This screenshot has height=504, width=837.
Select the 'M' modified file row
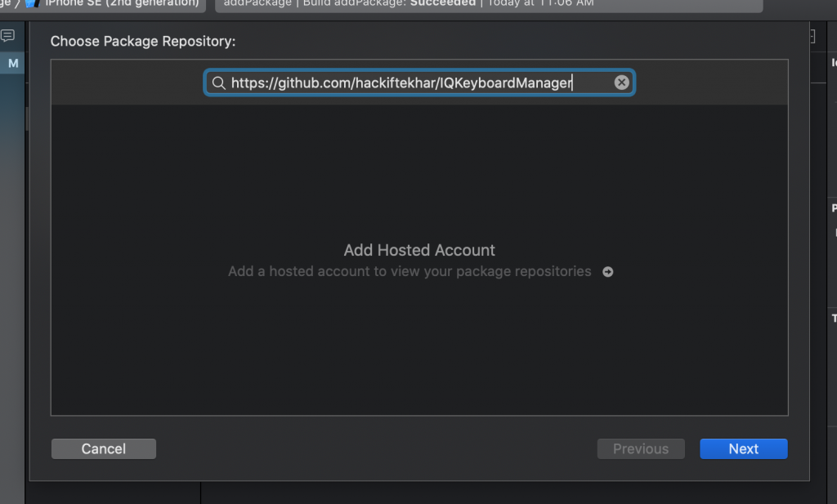click(x=12, y=64)
